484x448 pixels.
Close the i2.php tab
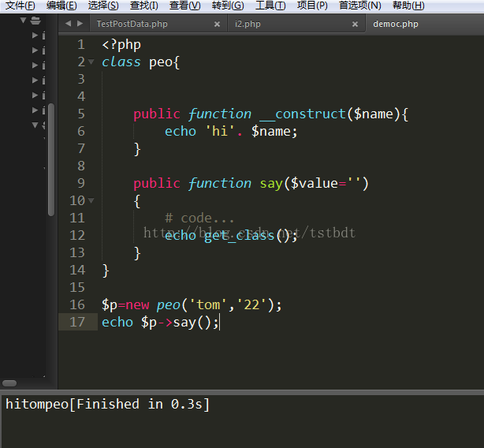pyautogui.click(x=355, y=24)
